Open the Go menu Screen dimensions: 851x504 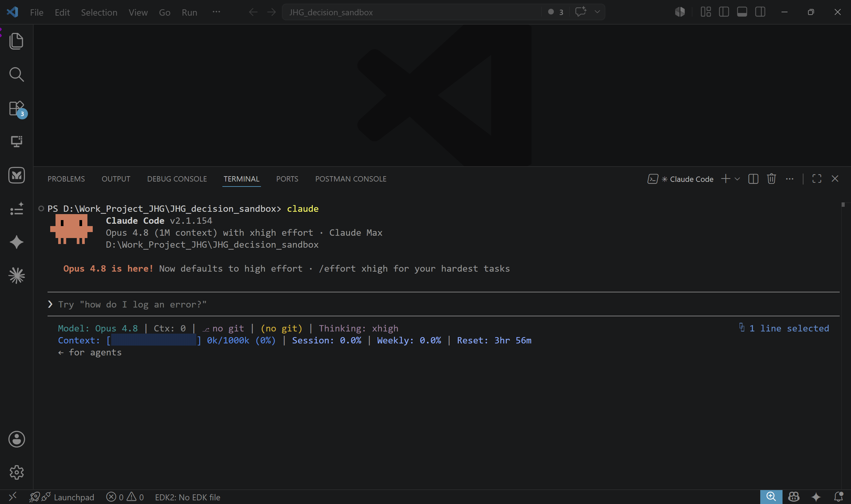pos(165,12)
